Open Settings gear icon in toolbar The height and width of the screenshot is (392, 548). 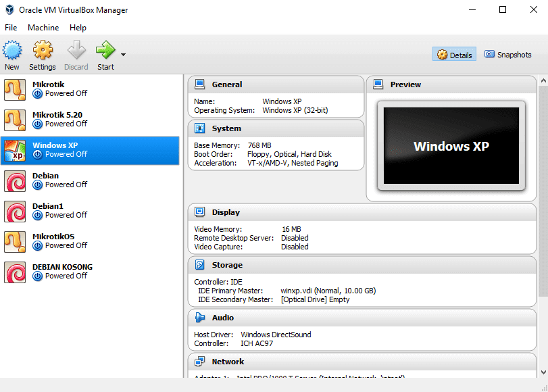[x=43, y=49]
